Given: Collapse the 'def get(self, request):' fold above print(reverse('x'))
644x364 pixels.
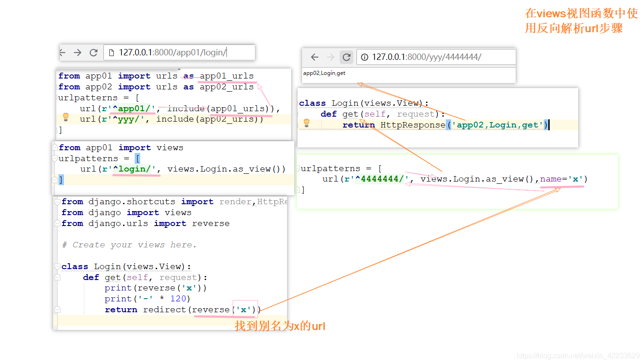Looking at the screenshot, I should pos(57,277).
